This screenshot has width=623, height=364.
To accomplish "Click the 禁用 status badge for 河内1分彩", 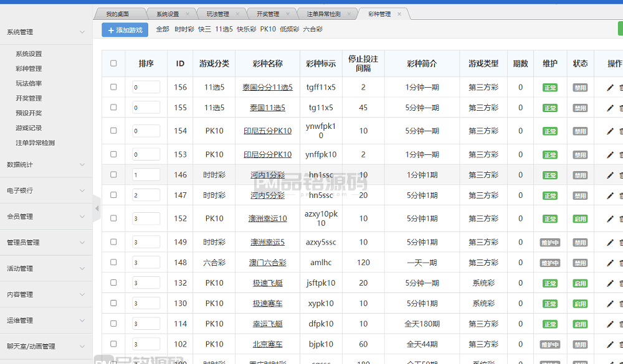I will tap(580, 175).
